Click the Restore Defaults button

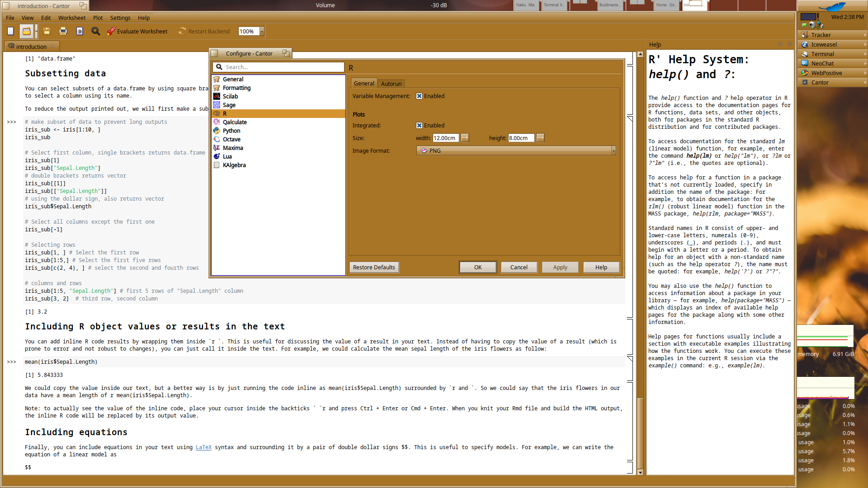[373, 267]
